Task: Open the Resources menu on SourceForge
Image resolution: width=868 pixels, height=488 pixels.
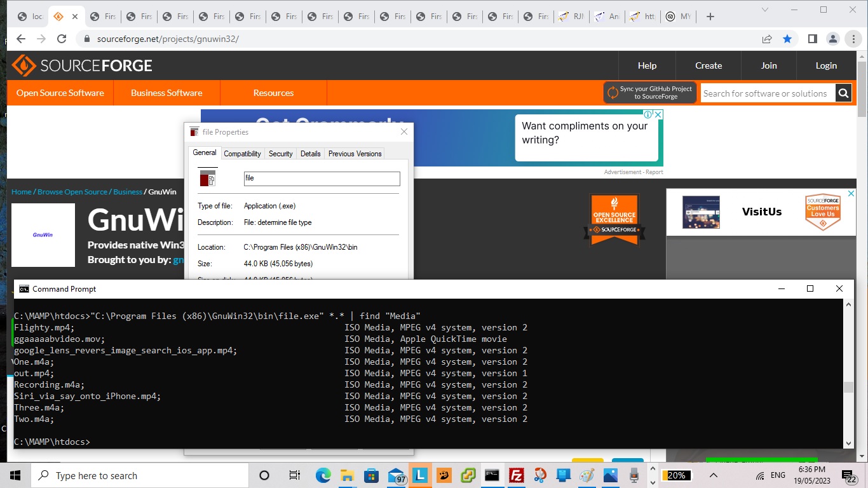Action: (273, 93)
